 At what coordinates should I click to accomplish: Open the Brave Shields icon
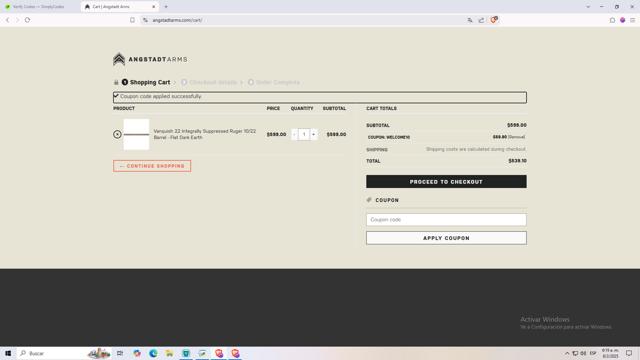click(x=494, y=20)
